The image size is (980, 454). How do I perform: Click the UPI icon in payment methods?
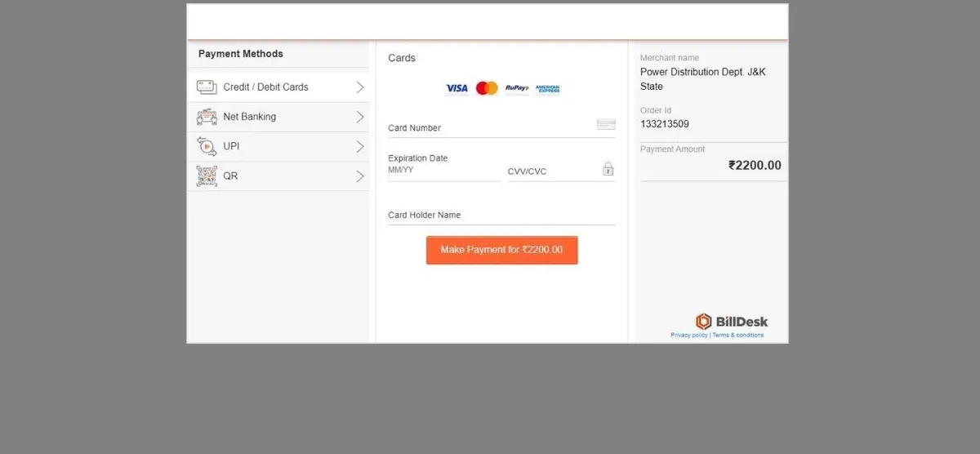(x=207, y=146)
